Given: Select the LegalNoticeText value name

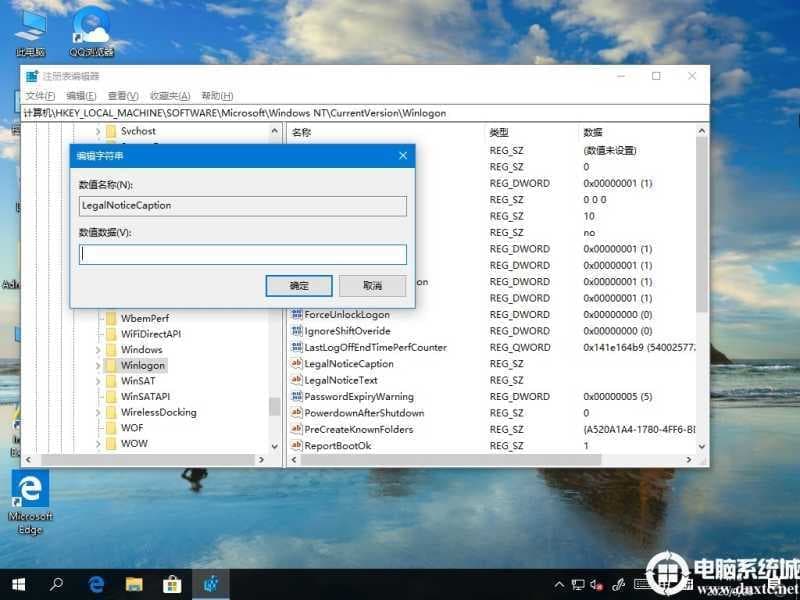Looking at the screenshot, I should click(341, 381).
